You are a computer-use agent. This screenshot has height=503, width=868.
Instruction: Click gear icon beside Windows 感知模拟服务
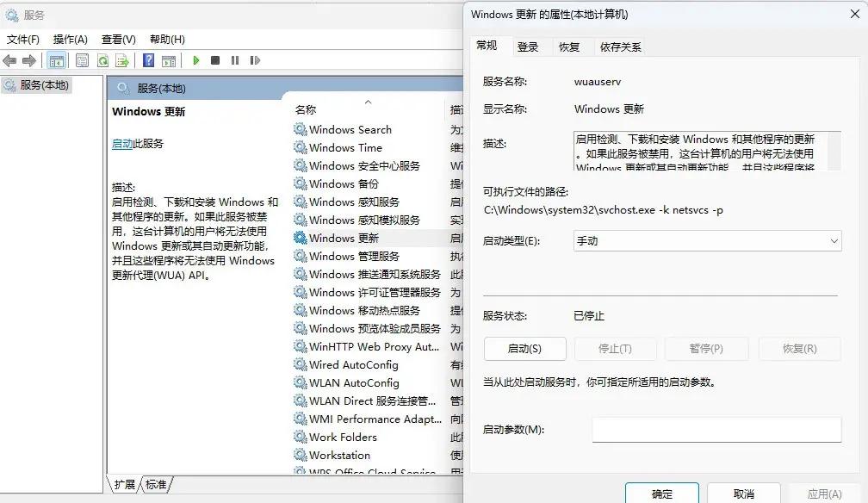[300, 220]
